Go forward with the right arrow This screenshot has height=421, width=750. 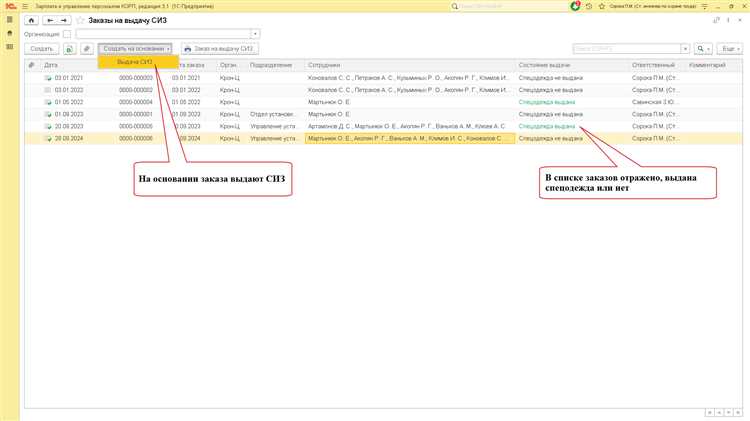[x=64, y=20]
